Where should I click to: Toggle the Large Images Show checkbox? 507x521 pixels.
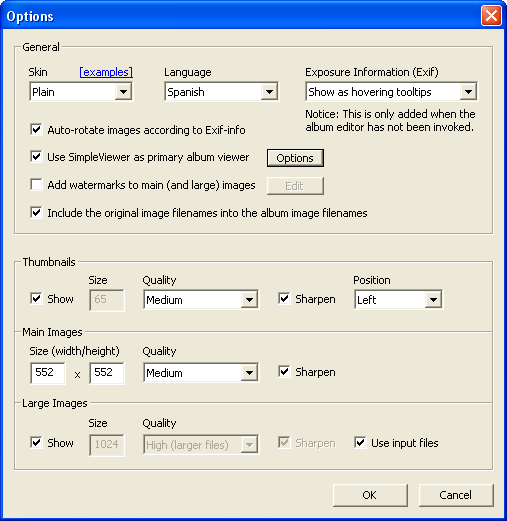(x=36, y=443)
